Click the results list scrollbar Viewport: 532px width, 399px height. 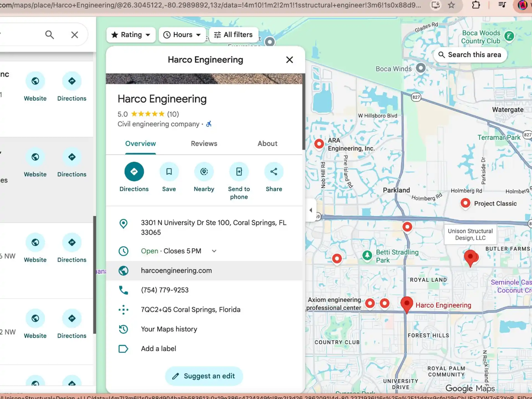point(94,274)
